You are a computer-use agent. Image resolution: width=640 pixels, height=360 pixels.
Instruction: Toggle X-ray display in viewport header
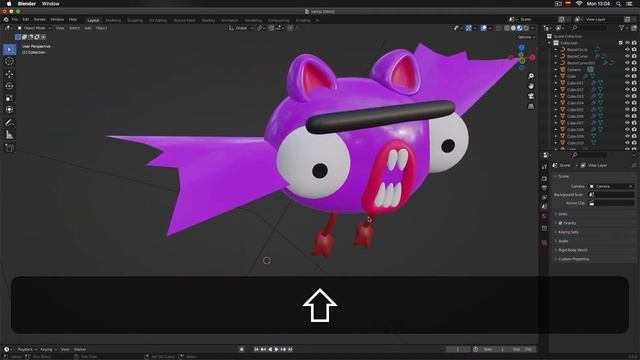click(x=498, y=28)
